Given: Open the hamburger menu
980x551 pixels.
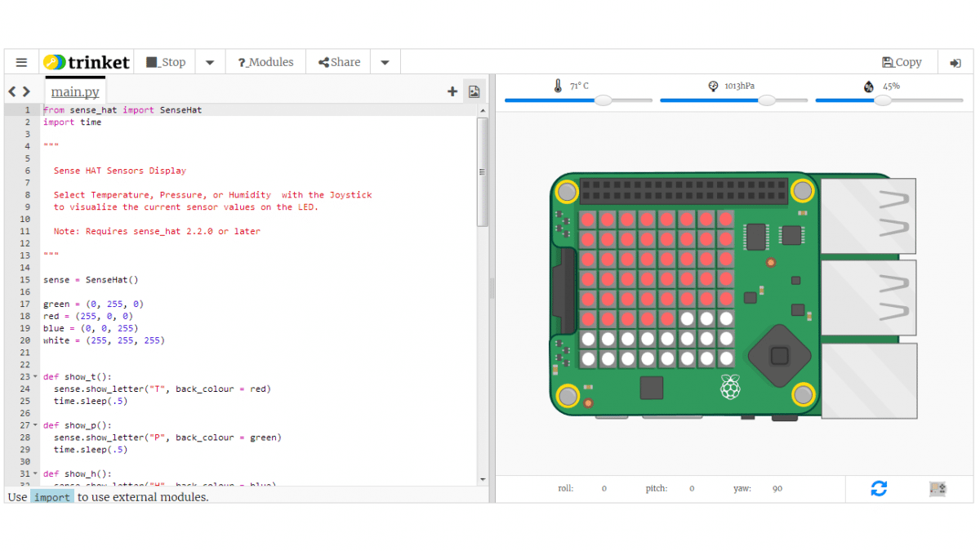Looking at the screenshot, I should 21,61.
